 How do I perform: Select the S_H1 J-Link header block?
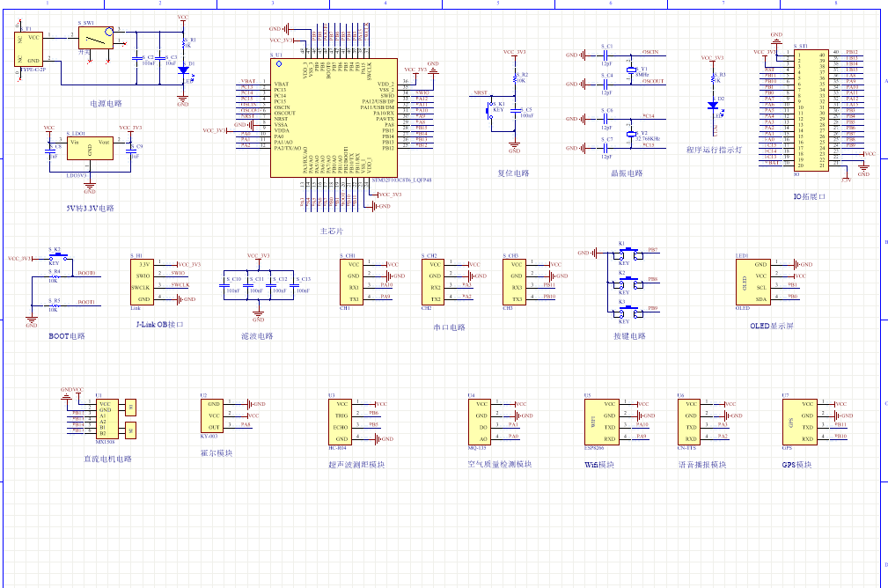[142, 282]
